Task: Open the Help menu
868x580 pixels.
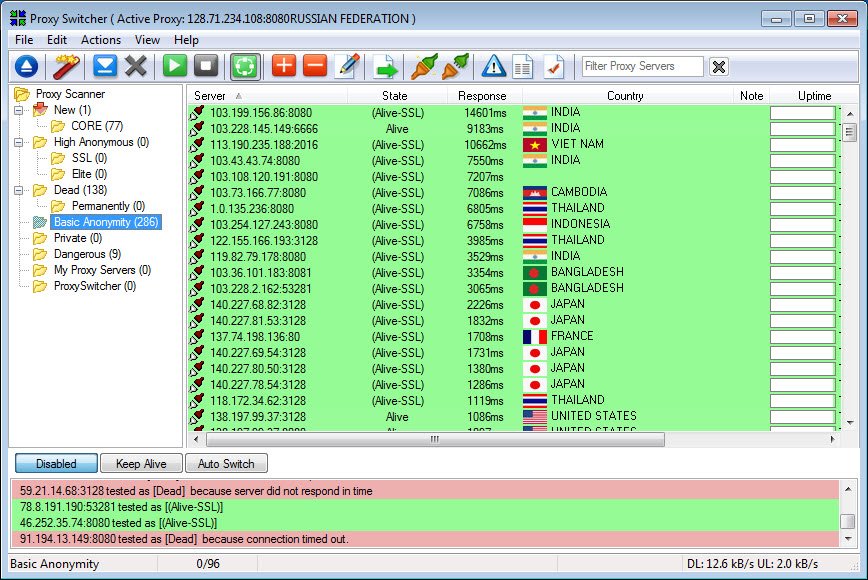Action: coord(186,40)
